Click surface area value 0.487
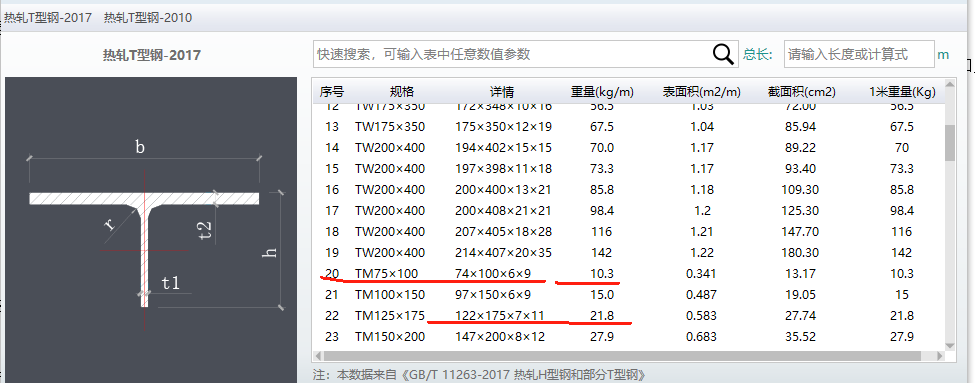This screenshot has width=975, height=383. coord(701,295)
